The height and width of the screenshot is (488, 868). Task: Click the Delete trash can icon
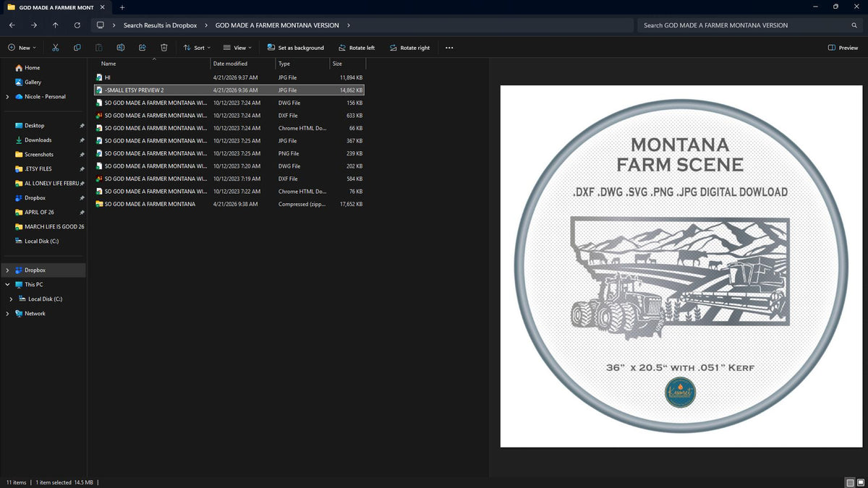tap(164, 48)
